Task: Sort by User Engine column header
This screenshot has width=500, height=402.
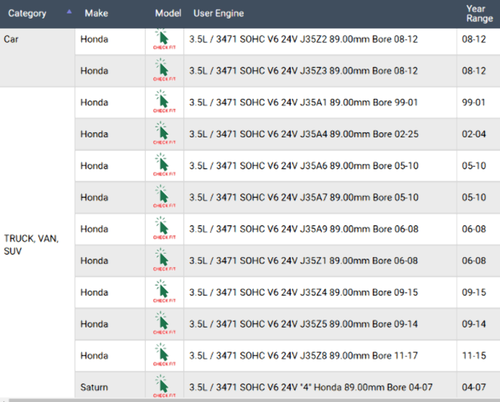Action: 219,13
